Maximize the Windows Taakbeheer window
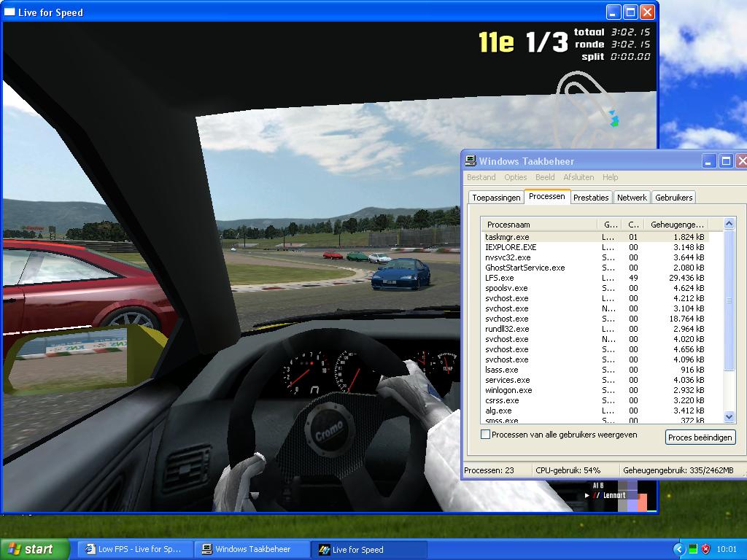 (x=726, y=161)
